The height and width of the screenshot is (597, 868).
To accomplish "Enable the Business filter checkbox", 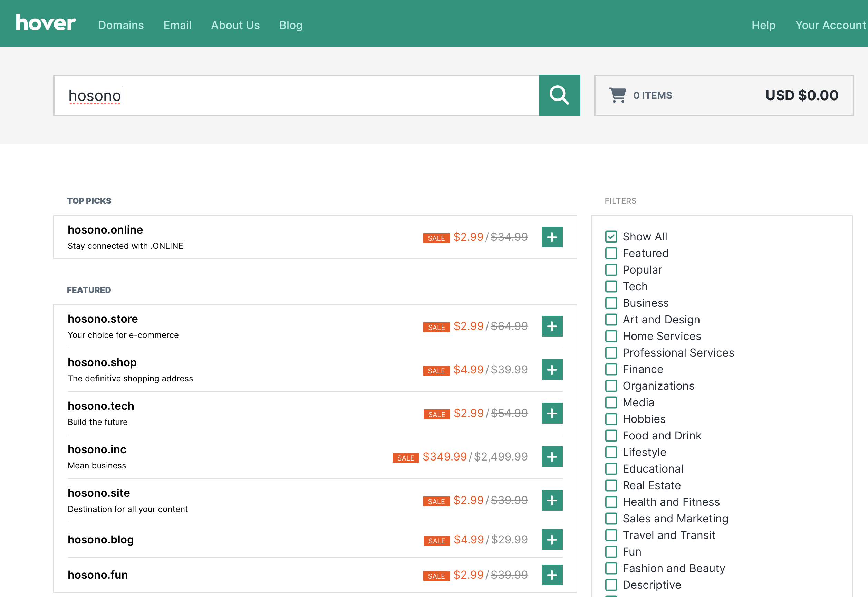I will (x=611, y=303).
